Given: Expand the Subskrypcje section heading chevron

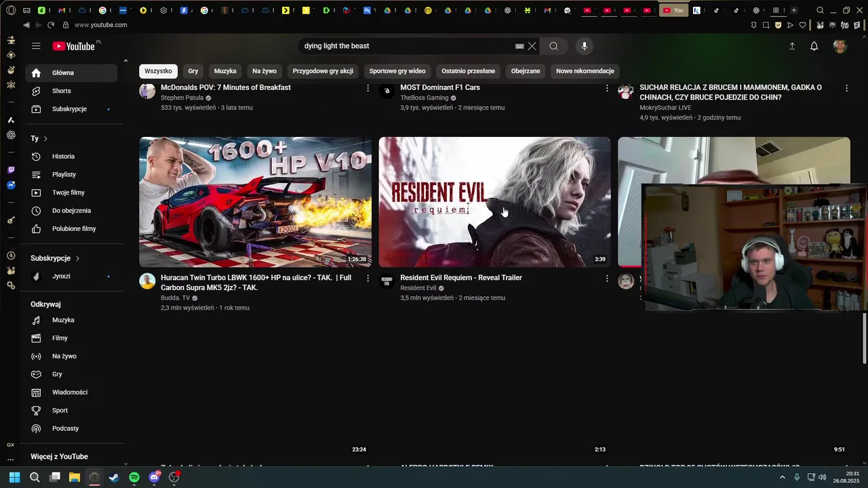Looking at the screenshot, I should (x=77, y=258).
